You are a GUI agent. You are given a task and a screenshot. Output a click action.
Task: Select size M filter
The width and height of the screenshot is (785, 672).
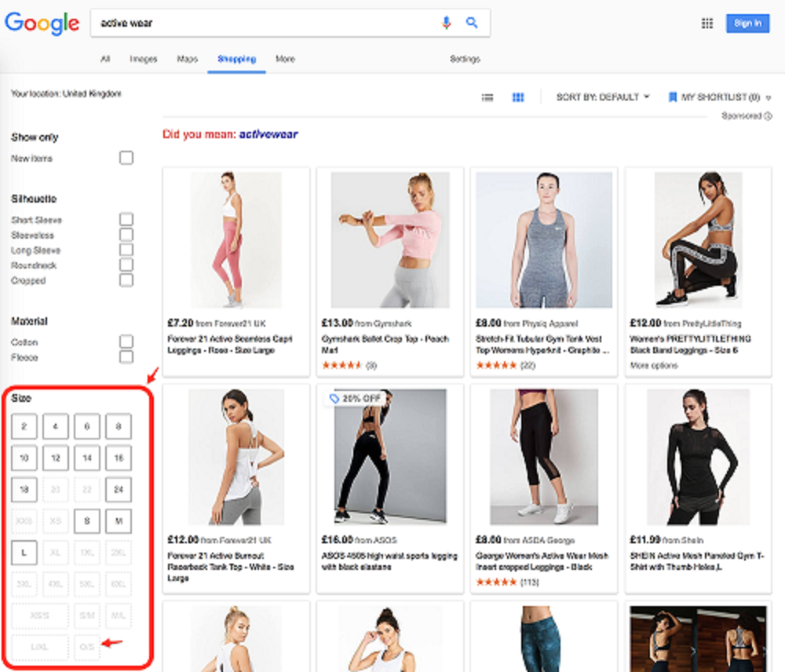(119, 520)
